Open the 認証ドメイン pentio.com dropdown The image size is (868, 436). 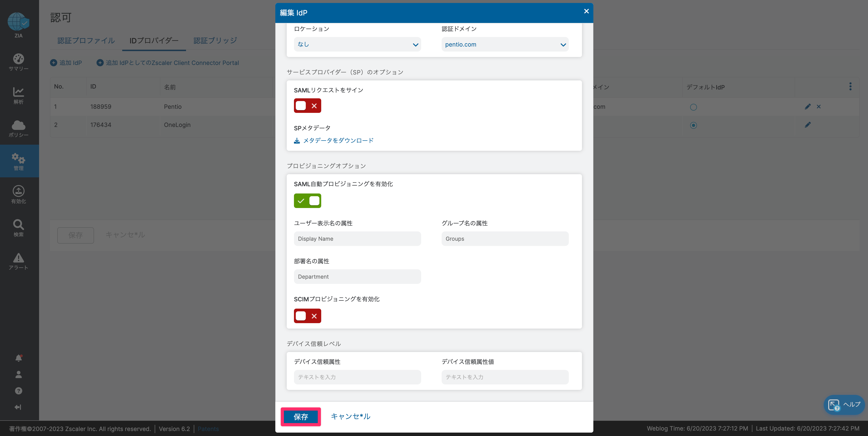click(x=505, y=45)
